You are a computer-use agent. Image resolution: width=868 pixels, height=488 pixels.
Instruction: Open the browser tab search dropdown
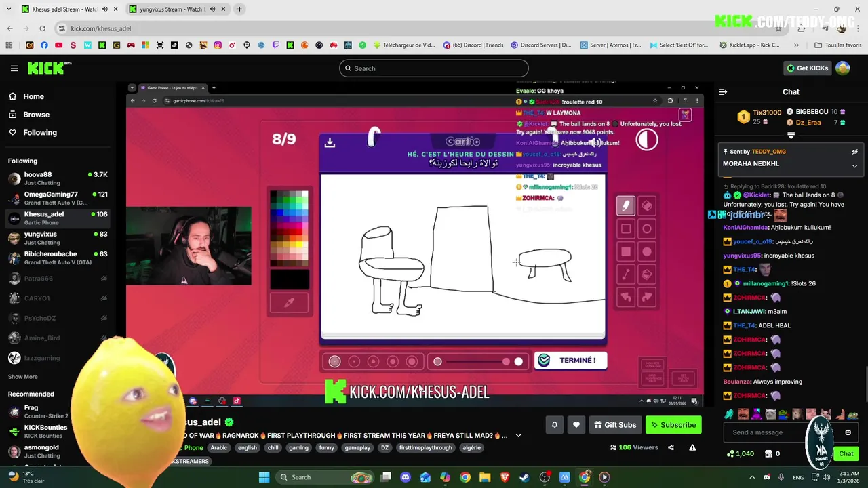[8, 9]
